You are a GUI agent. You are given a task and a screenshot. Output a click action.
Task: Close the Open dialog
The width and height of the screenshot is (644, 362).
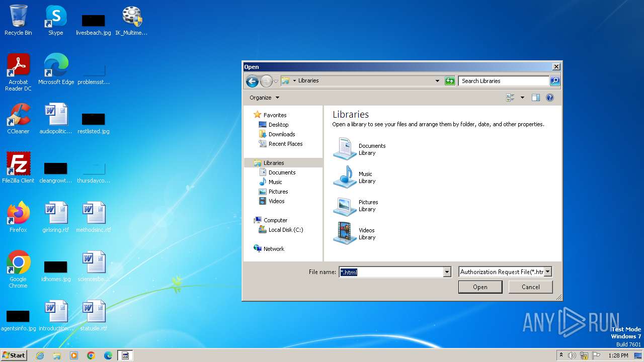pyautogui.click(x=556, y=67)
